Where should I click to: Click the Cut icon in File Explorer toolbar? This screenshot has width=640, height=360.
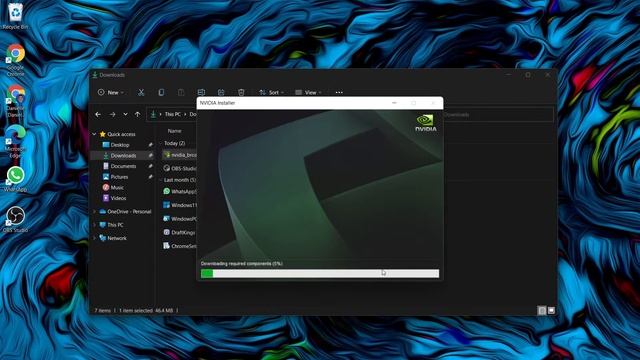[x=141, y=93]
